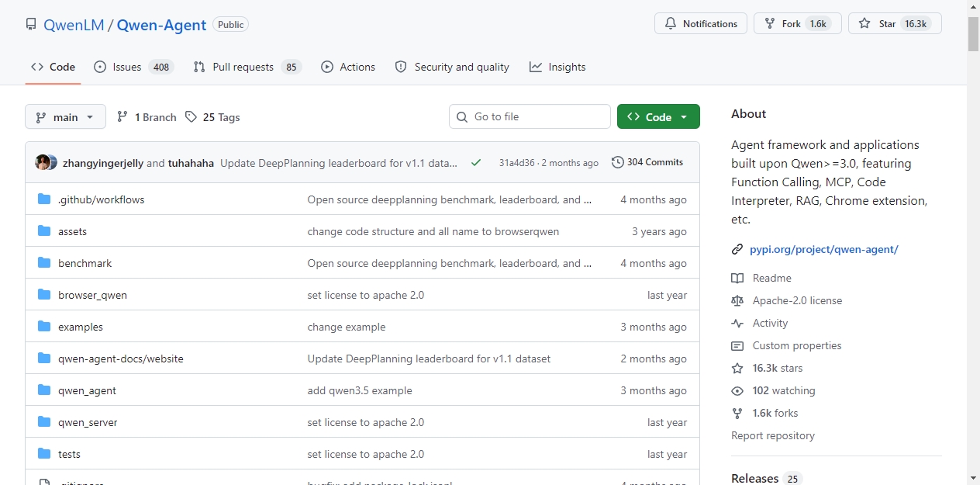Screen dimensions: 980x485
Task: Click the folder icon beside qwen_server
Action: tap(44, 422)
